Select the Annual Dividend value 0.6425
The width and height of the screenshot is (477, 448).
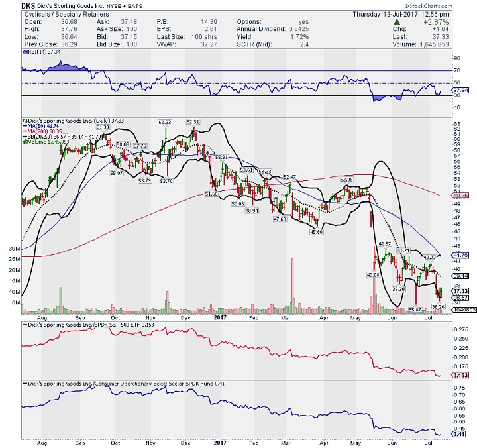(x=299, y=29)
